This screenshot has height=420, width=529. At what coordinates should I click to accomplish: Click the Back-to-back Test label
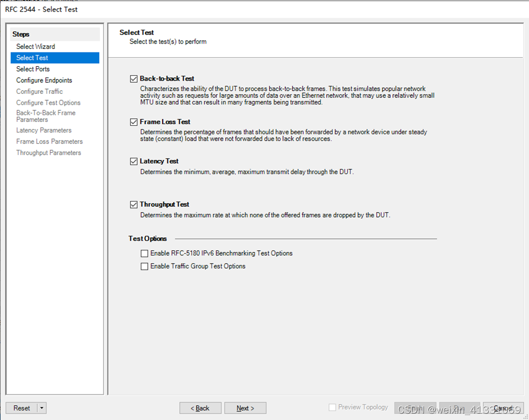click(167, 78)
